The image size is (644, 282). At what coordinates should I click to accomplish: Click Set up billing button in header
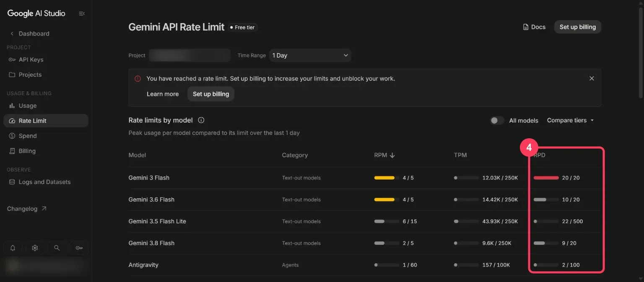click(577, 27)
